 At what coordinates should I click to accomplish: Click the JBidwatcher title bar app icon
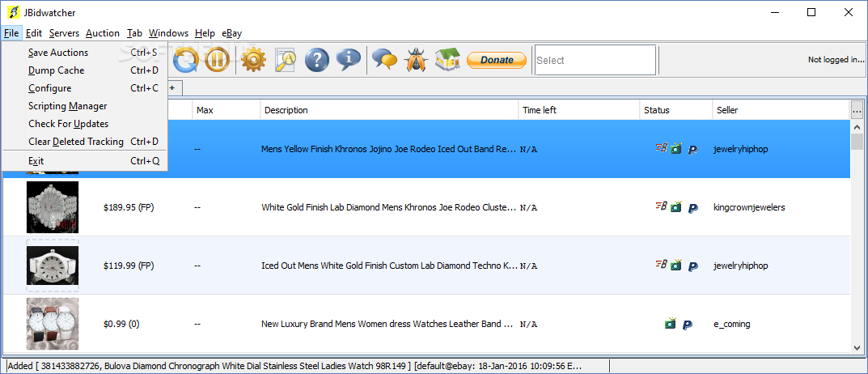pyautogui.click(x=12, y=13)
